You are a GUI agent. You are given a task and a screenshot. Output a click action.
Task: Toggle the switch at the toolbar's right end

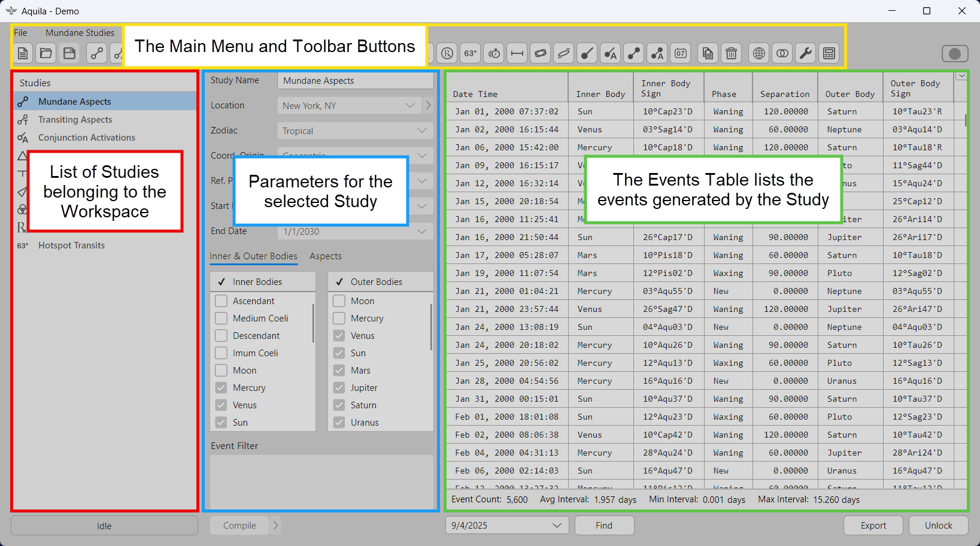coord(954,54)
